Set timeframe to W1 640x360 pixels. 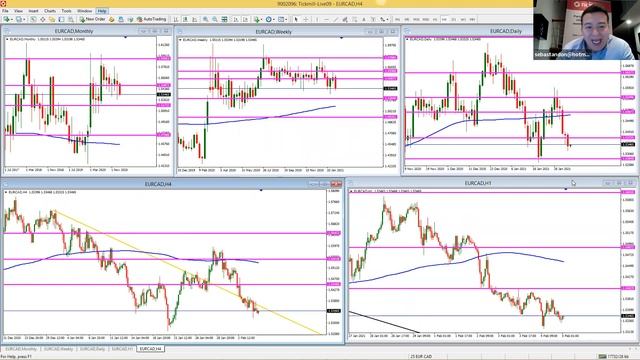[x=463, y=19]
